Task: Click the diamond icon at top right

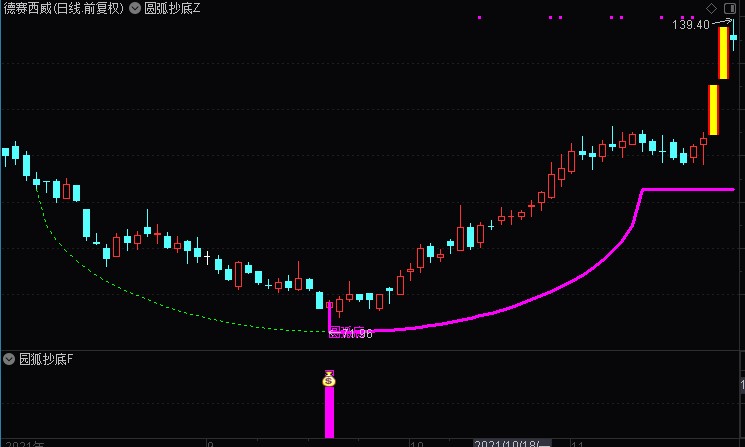Action: 711,8
